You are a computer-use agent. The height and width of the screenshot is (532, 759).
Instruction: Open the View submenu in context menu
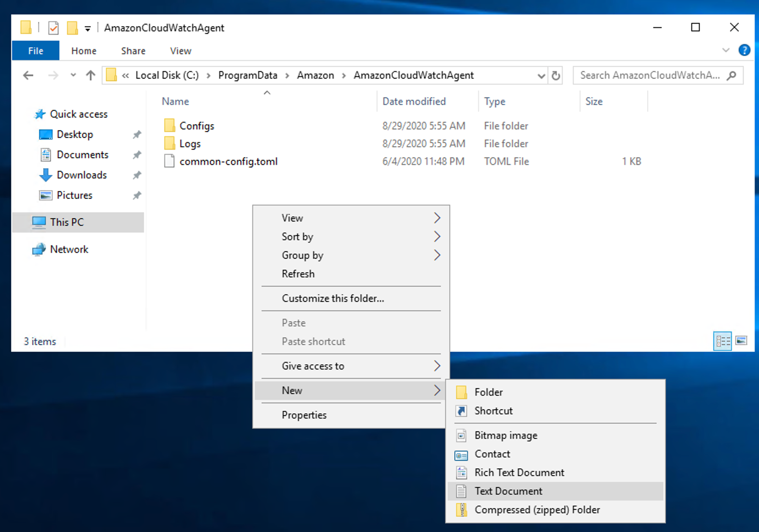pos(351,218)
